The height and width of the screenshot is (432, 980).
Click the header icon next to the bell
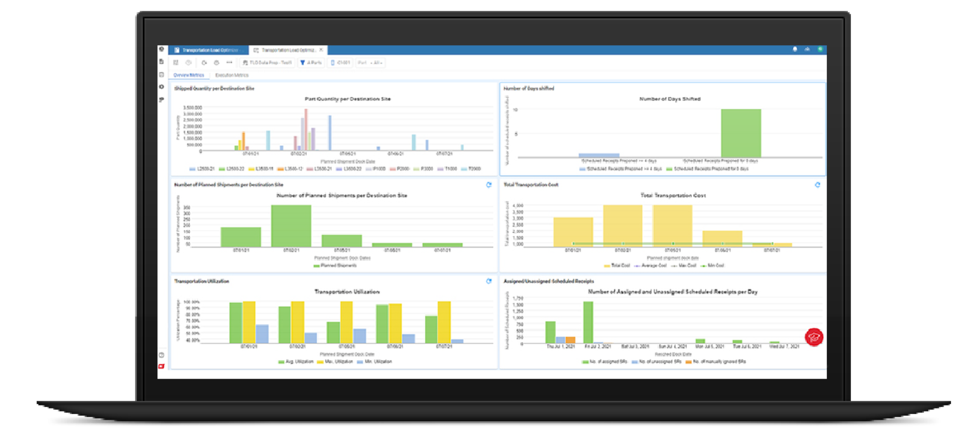click(807, 50)
